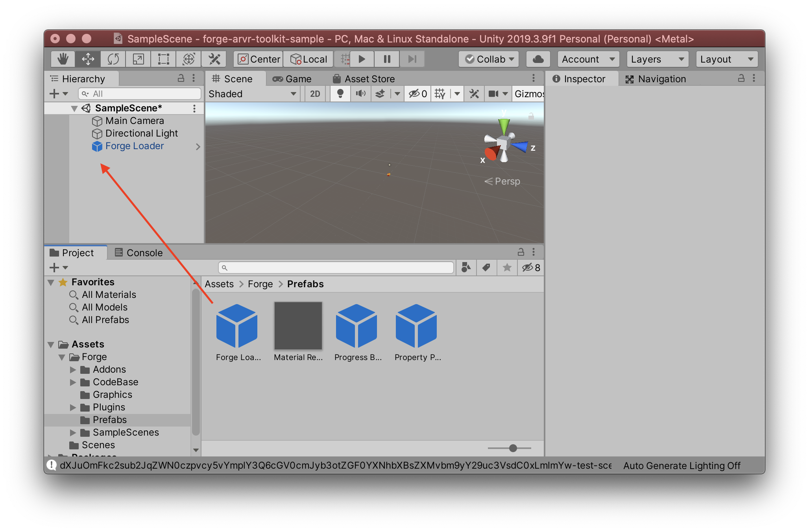This screenshot has width=809, height=532.
Task: Open the Layout dropdown
Action: [727, 59]
